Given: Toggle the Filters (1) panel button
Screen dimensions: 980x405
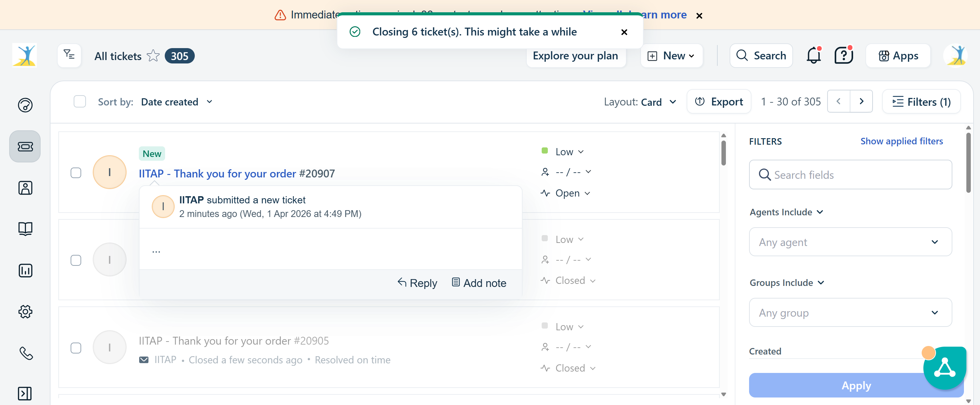Looking at the screenshot, I should (921, 102).
